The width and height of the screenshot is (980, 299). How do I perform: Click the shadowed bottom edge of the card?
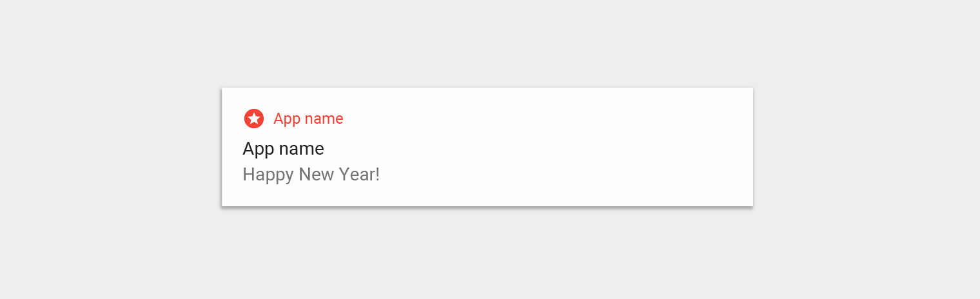point(487,207)
